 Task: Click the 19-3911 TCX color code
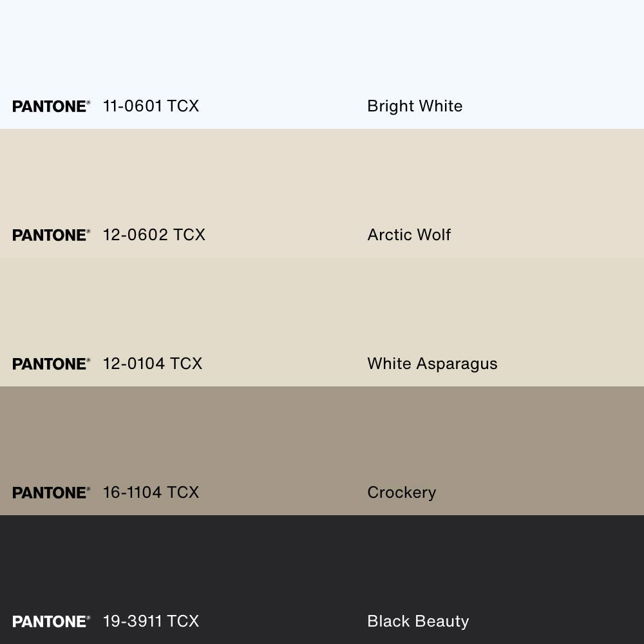pos(151,621)
